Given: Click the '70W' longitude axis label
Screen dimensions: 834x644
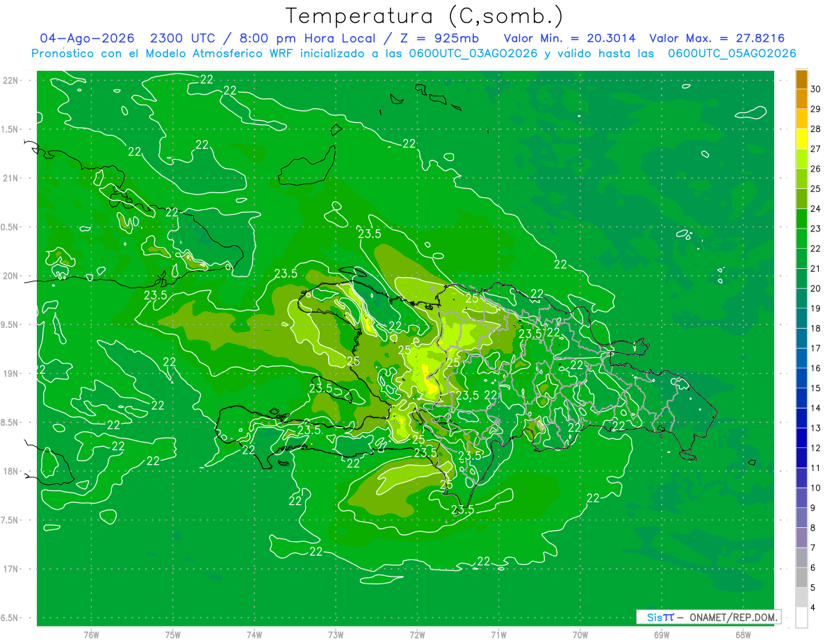Looking at the screenshot, I should coord(580,635).
